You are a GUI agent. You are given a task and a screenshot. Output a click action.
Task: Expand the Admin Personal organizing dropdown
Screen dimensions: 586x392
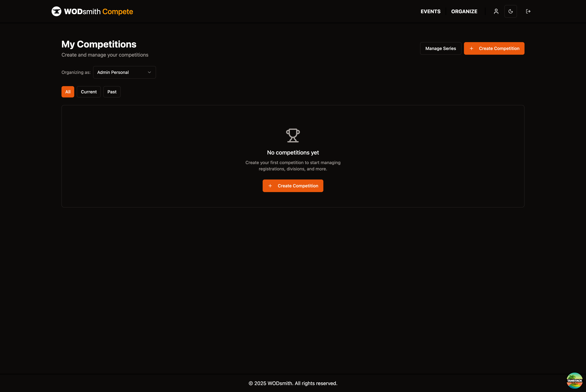pos(125,72)
